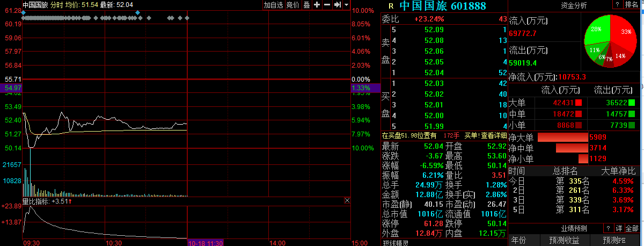Click the 买单!查看详细 view details link
The height and width of the screenshot is (246, 644).
(x=486, y=135)
